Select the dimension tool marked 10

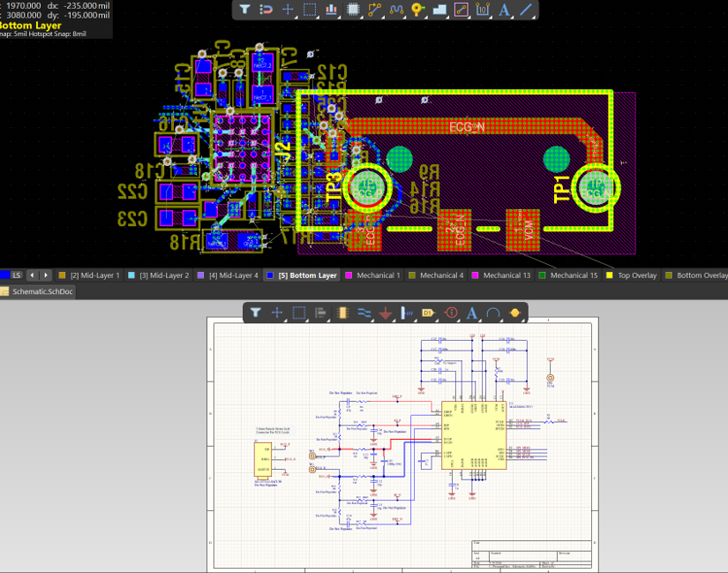coord(483,10)
